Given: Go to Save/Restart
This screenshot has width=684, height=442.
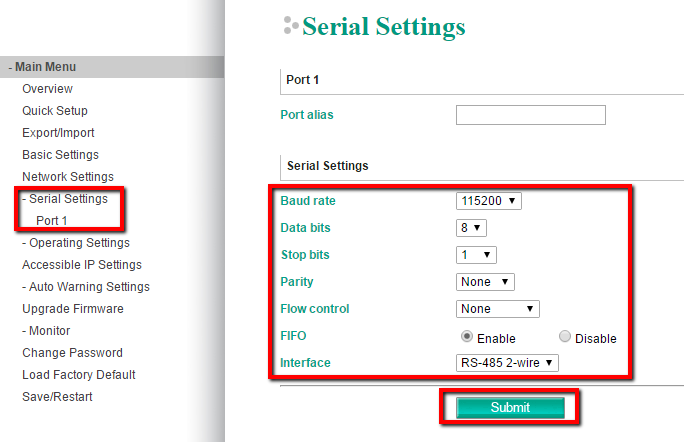Looking at the screenshot, I should click(57, 397).
